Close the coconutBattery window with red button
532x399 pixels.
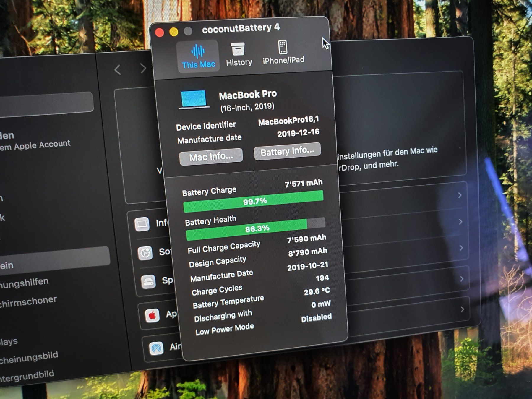160,33
